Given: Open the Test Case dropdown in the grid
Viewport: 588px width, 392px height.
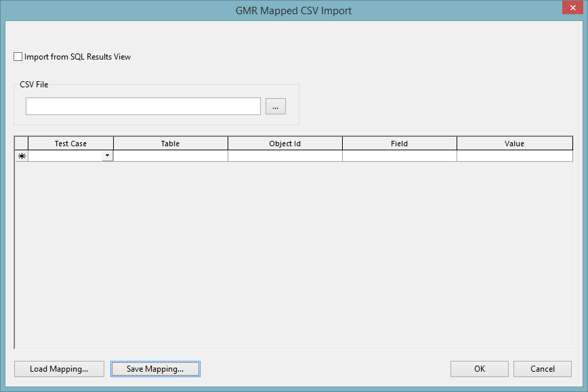Looking at the screenshot, I should click(x=107, y=156).
